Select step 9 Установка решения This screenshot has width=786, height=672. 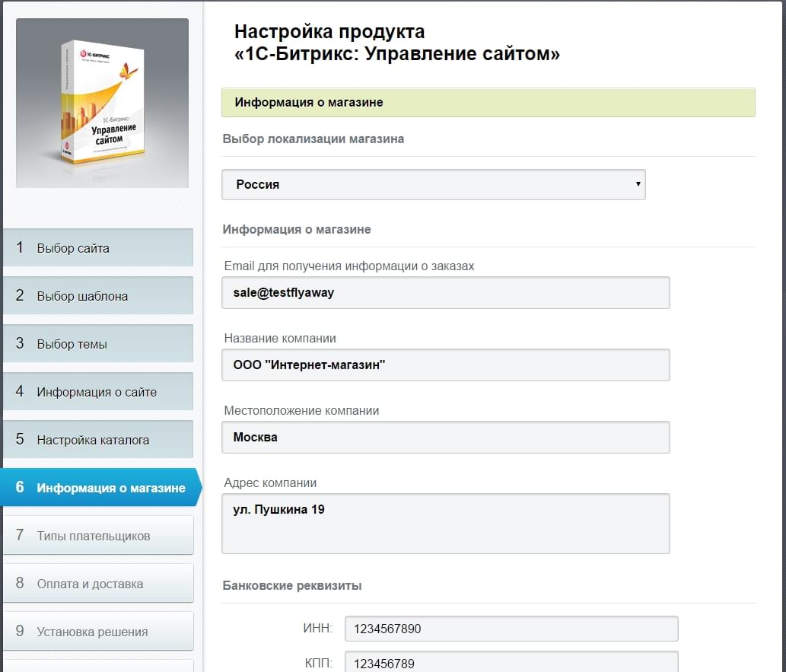pos(98,631)
